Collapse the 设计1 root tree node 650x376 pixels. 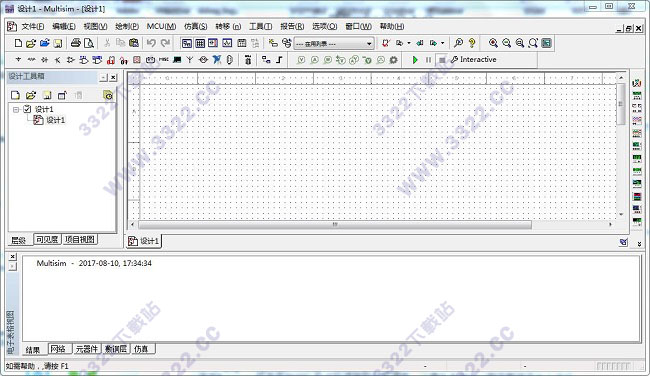pos(16,109)
